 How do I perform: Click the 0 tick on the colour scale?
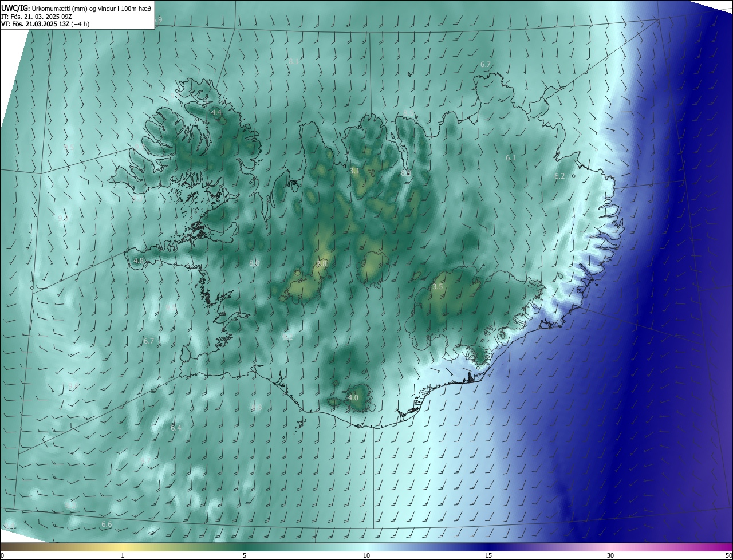click(x=2, y=555)
